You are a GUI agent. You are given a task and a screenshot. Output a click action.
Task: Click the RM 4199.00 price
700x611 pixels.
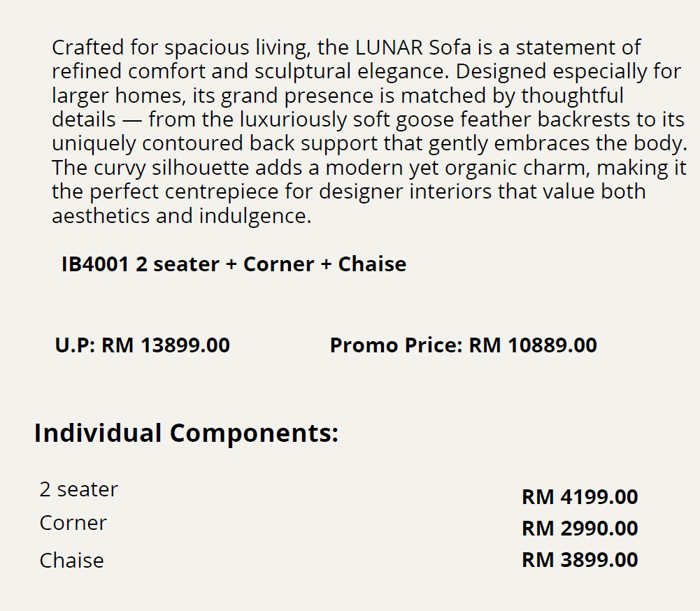(x=580, y=497)
